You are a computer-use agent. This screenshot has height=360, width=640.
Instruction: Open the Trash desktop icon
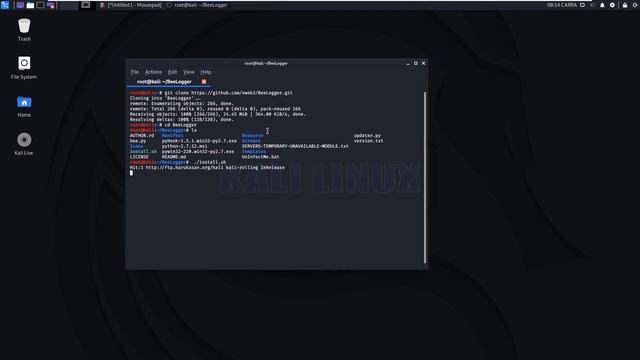tap(24, 30)
